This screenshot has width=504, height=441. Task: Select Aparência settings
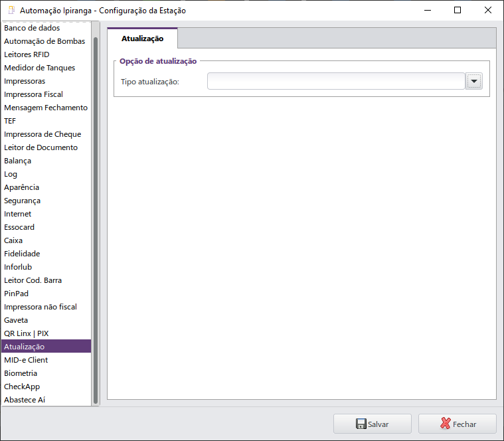[46, 187]
